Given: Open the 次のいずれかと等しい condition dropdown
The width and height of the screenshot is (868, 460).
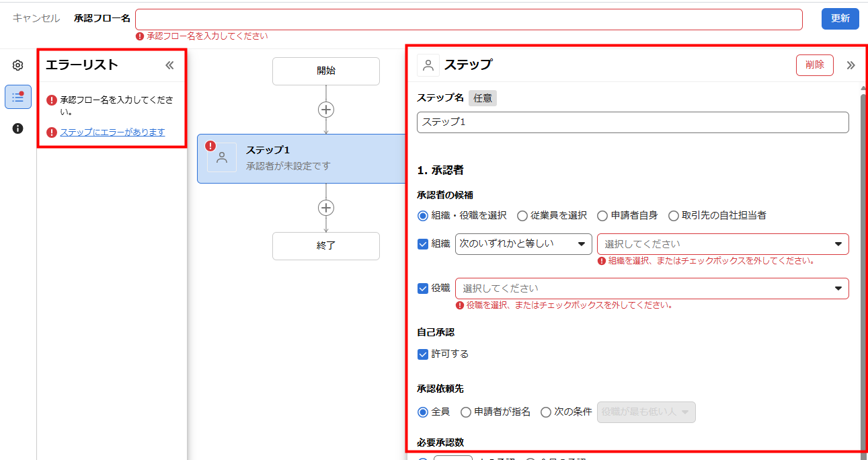Looking at the screenshot, I should point(523,243).
